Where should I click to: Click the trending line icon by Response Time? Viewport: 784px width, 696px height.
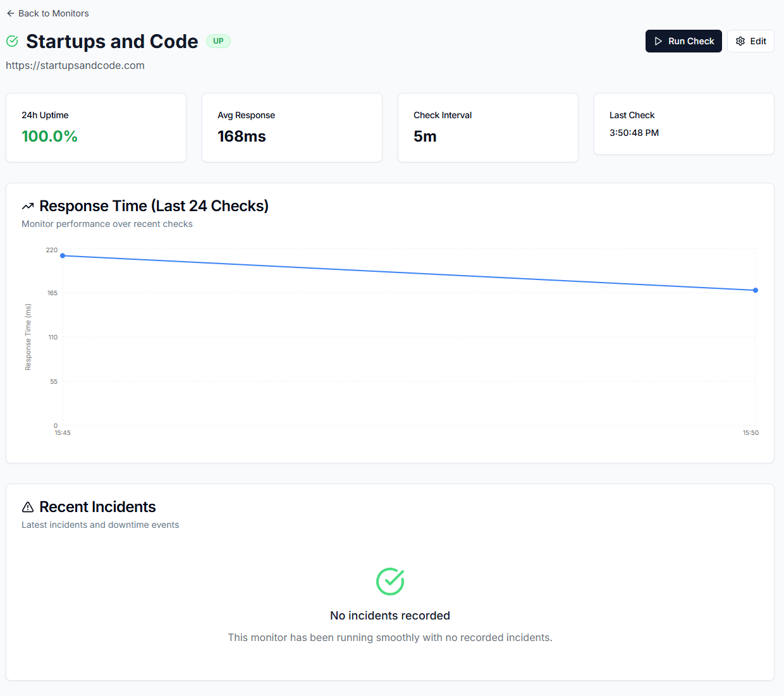tap(28, 207)
